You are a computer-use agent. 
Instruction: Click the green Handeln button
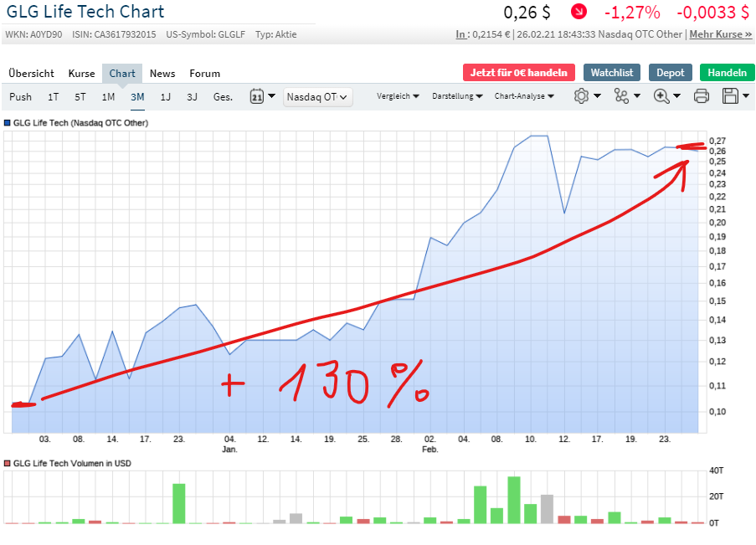(x=727, y=72)
